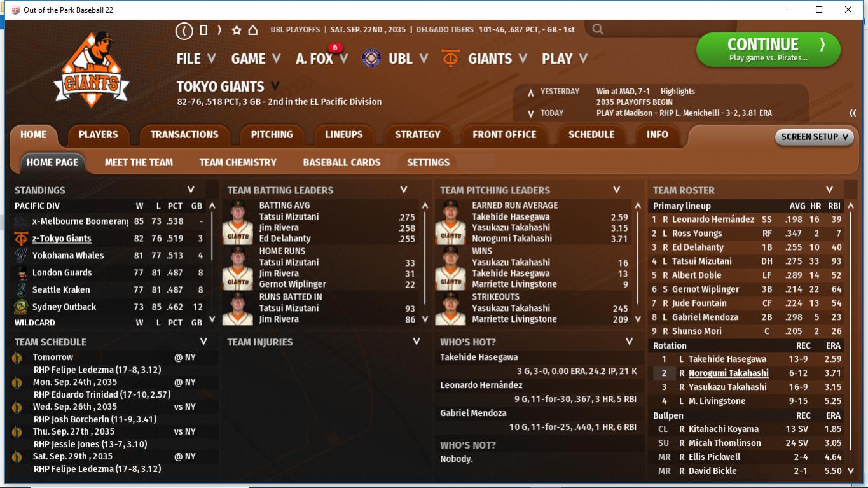868x488 pixels.
Task: Open Norogumi Takahashi in the rotation list
Action: coord(728,373)
